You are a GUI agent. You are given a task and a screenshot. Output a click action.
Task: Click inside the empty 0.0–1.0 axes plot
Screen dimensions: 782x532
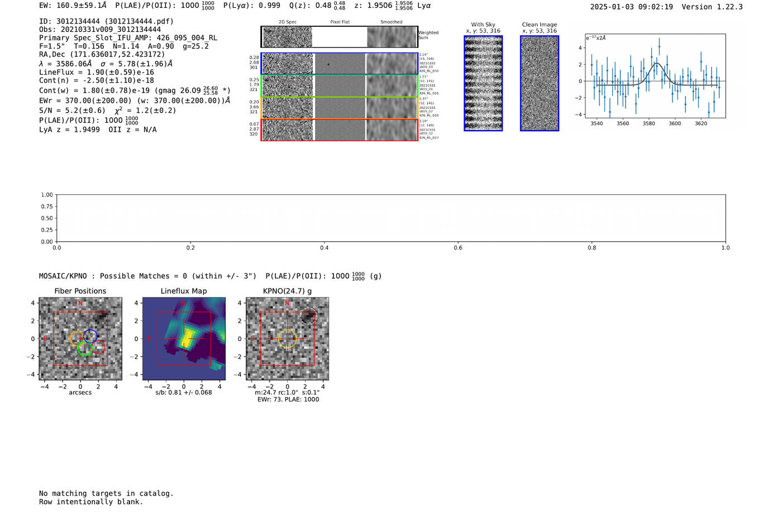click(391, 218)
